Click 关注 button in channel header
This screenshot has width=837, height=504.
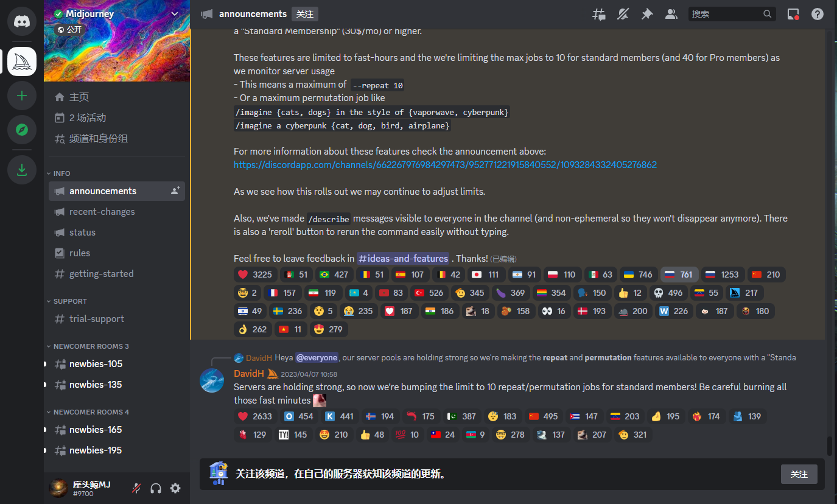pos(305,14)
